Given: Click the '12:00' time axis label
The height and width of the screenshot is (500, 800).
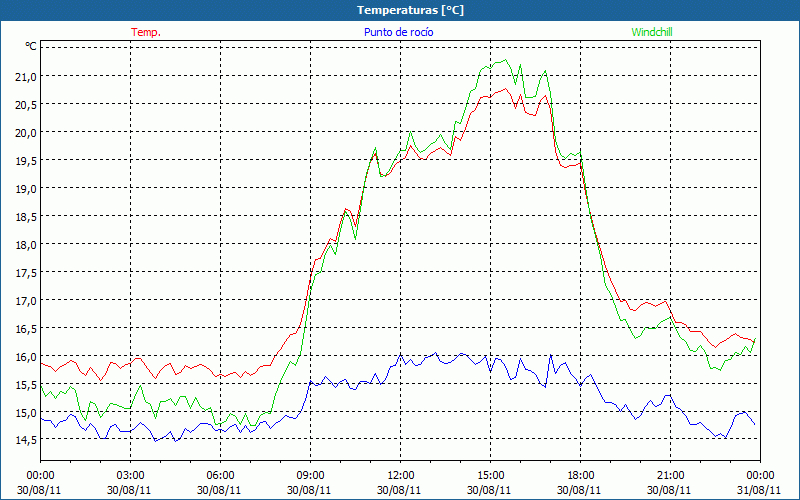Looking at the screenshot, I should [x=401, y=476].
